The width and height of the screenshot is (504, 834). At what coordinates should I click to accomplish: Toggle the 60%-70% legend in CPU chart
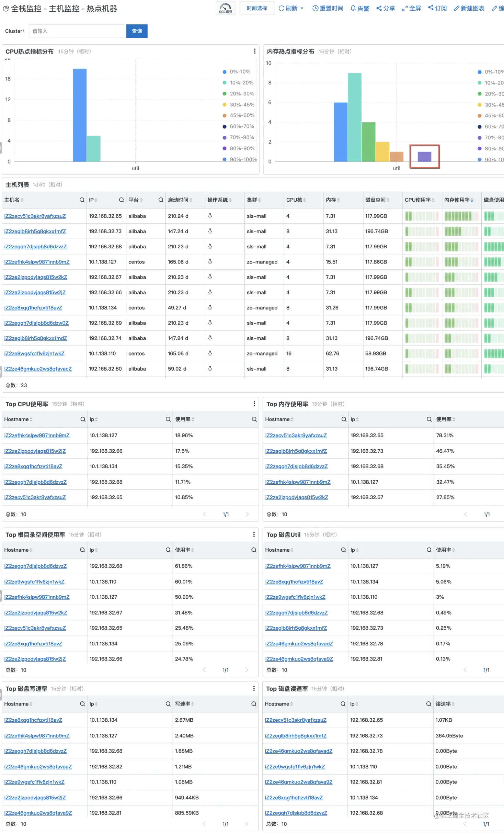[238, 126]
